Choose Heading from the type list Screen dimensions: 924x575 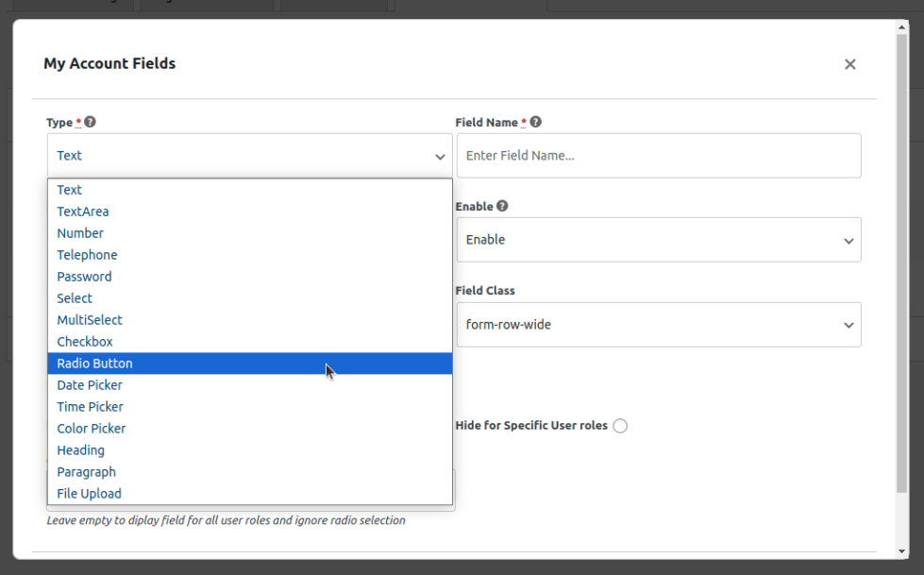(80, 450)
